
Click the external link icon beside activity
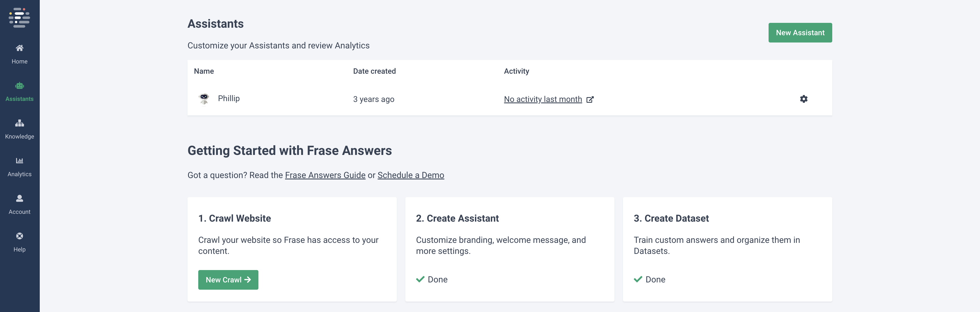(590, 100)
